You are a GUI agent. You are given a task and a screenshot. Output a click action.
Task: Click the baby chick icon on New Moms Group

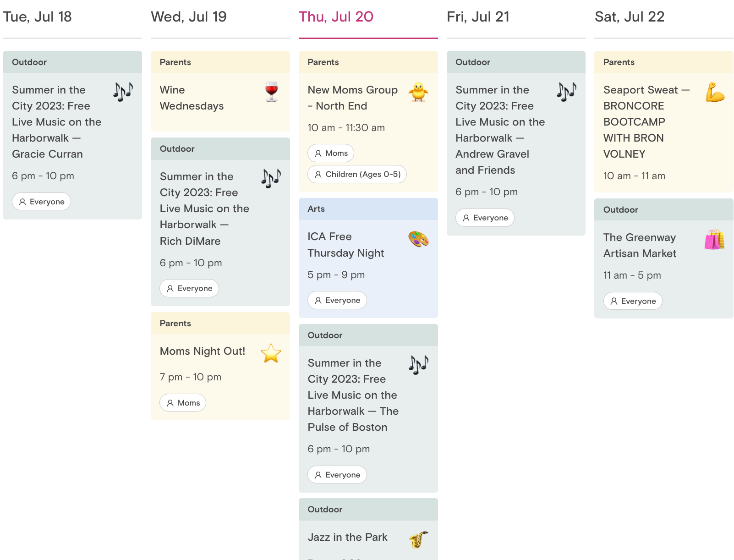pos(418,92)
